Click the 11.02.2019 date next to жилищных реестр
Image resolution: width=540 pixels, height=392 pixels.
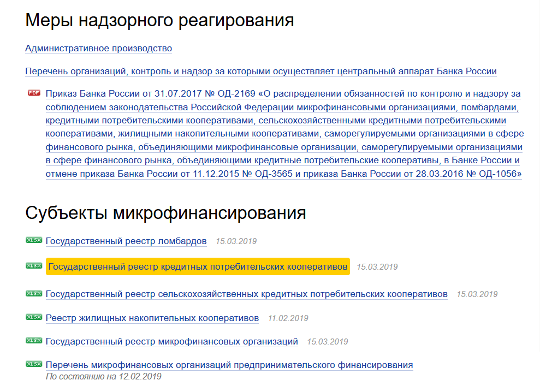pyautogui.click(x=288, y=318)
